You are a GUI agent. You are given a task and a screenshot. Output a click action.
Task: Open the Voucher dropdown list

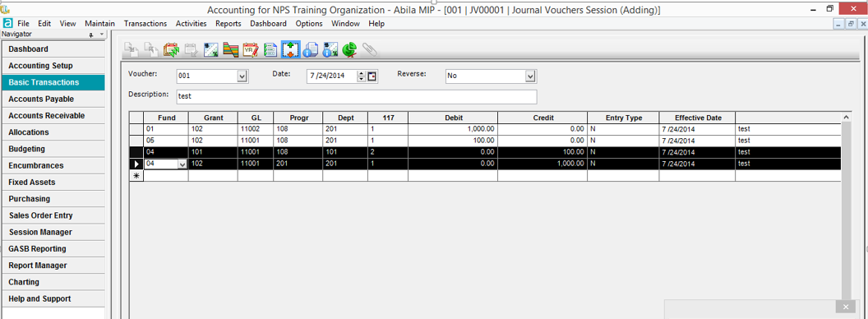[x=242, y=76]
